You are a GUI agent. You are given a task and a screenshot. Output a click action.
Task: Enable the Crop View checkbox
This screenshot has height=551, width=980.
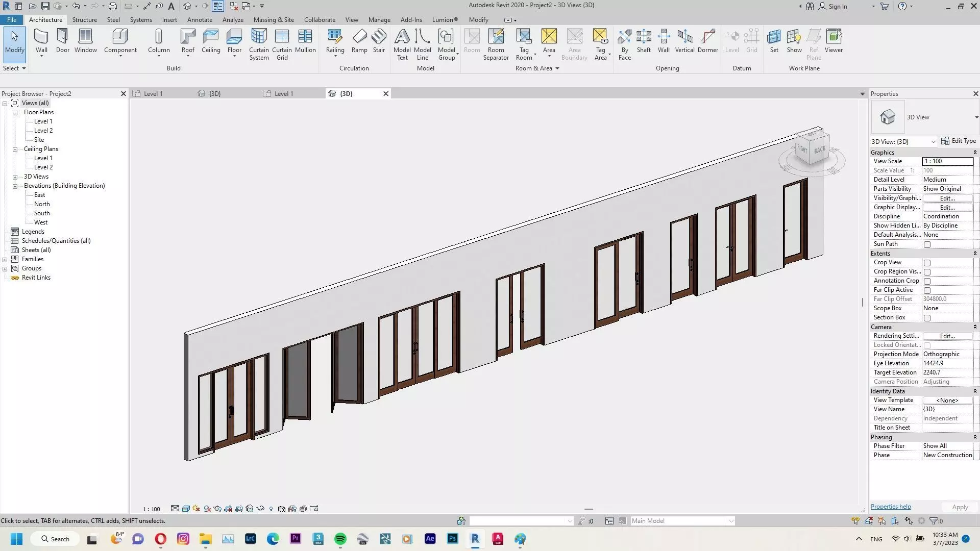pos(927,263)
